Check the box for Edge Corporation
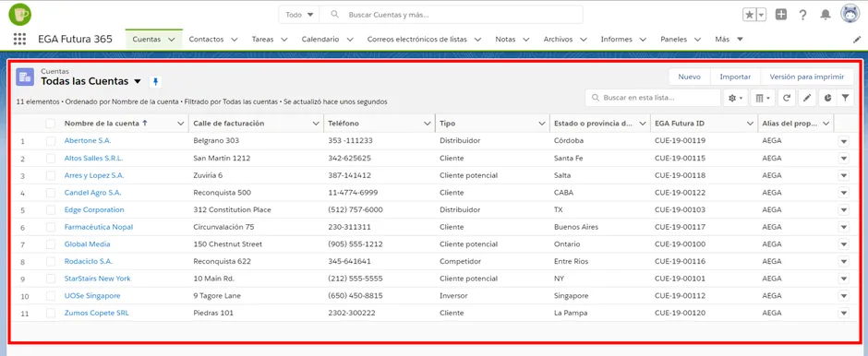The height and width of the screenshot is (356, 868). click(x=51, y=210)
